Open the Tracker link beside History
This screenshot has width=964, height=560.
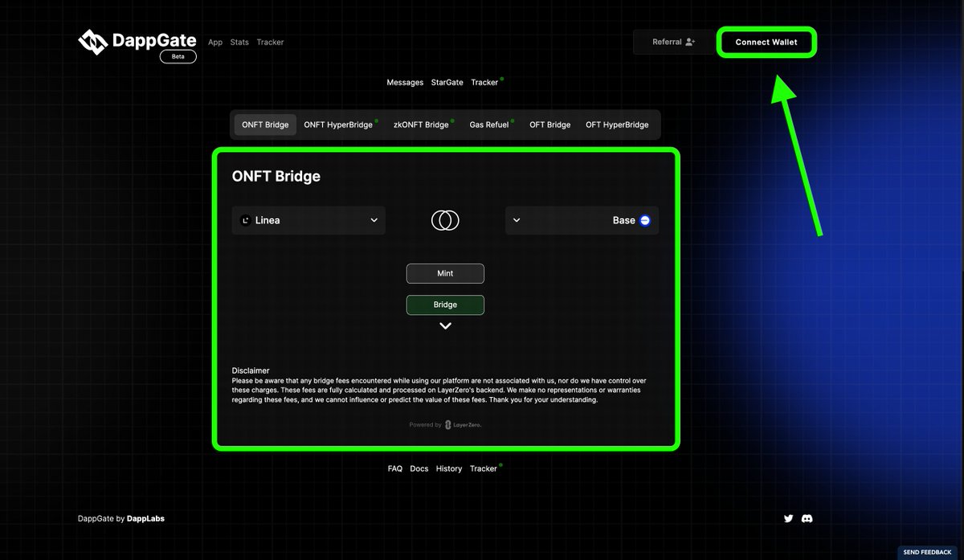484,468
